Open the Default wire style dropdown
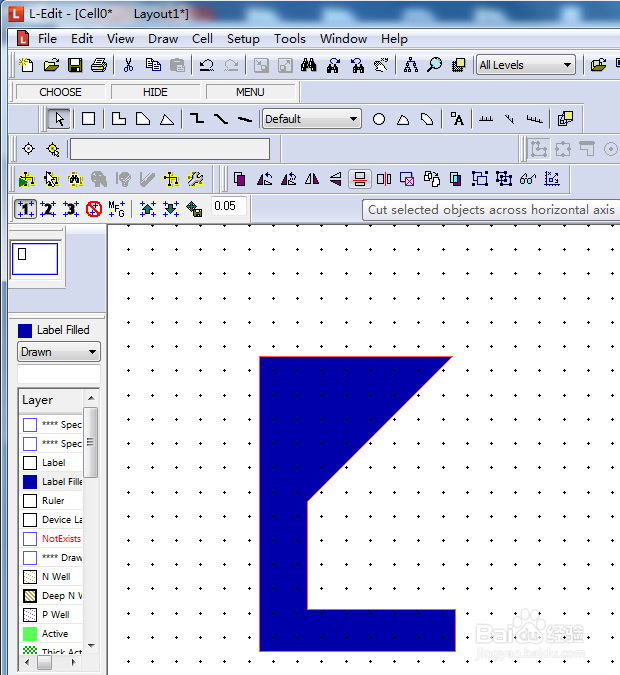 tap(312, 119)
